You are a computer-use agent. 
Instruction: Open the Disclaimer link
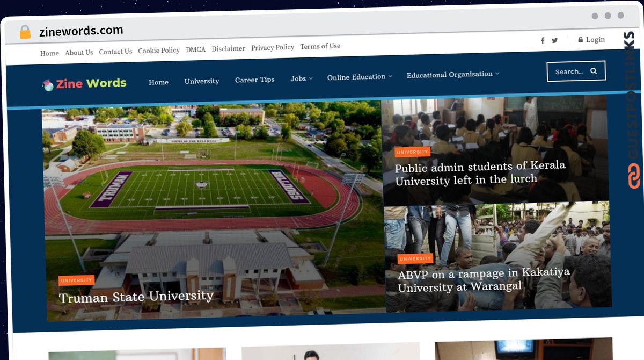228,48
